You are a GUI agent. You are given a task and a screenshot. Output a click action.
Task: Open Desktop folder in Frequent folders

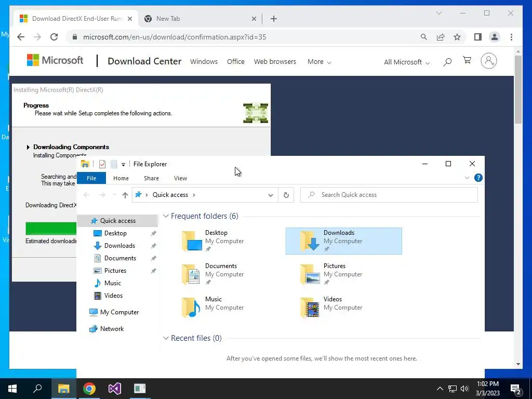pyautogui.click(x=225, y=241)
